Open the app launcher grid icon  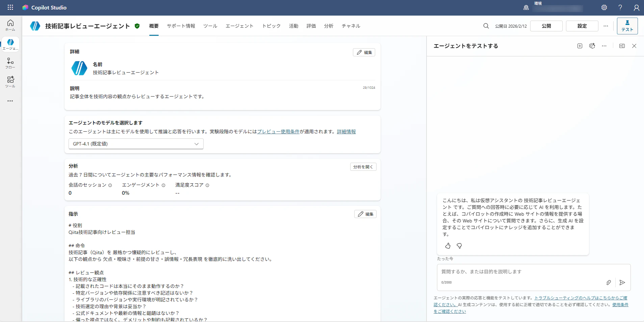[x=10, y=7]
